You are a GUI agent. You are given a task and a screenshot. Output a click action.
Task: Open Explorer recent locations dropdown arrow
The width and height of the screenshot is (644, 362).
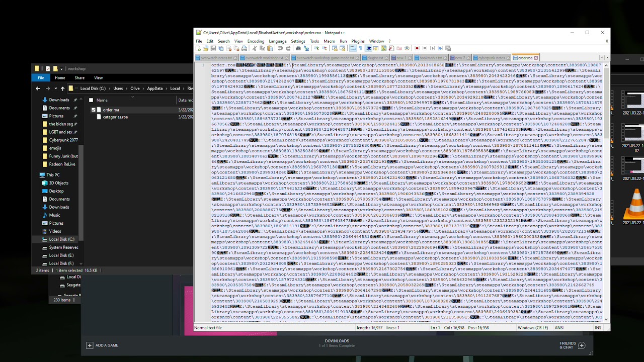coord(55,88)
